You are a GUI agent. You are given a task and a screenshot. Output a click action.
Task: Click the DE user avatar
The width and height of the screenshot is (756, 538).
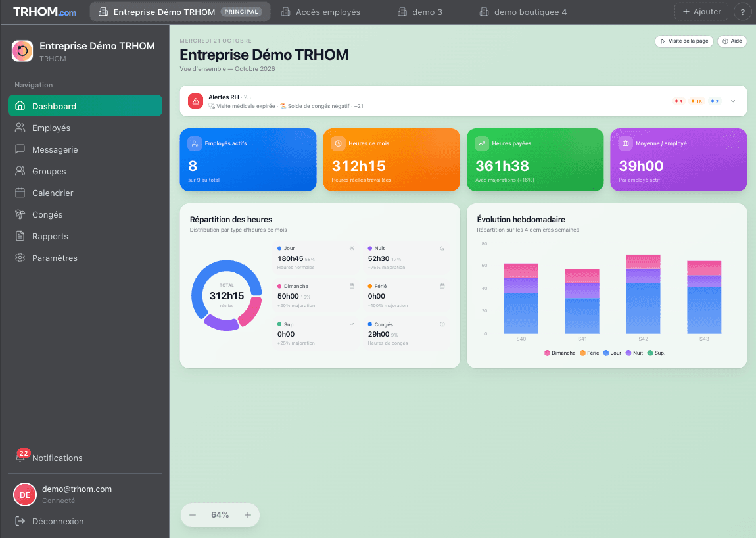(x=25, y=495)
